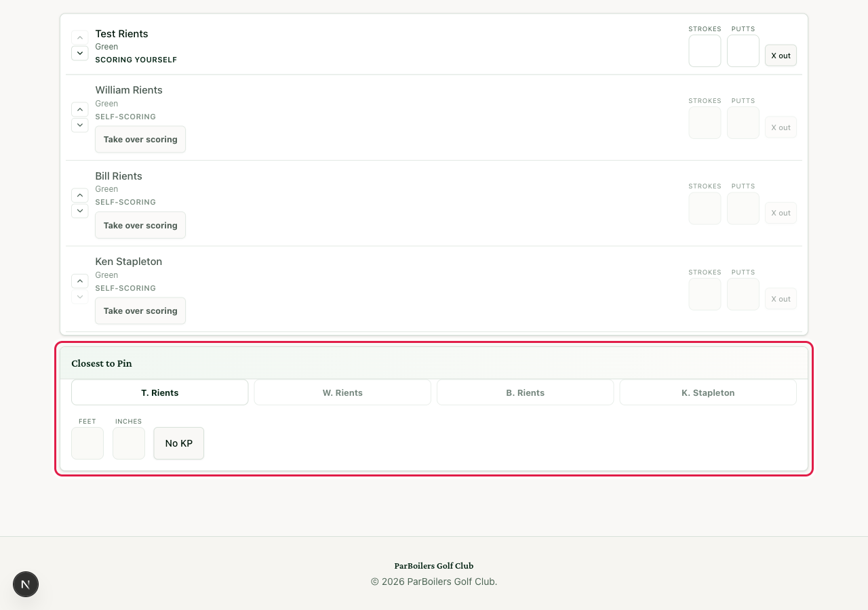Click X out for Bill Rients
Screen dimensions: 868x610
tap(781, 213)
